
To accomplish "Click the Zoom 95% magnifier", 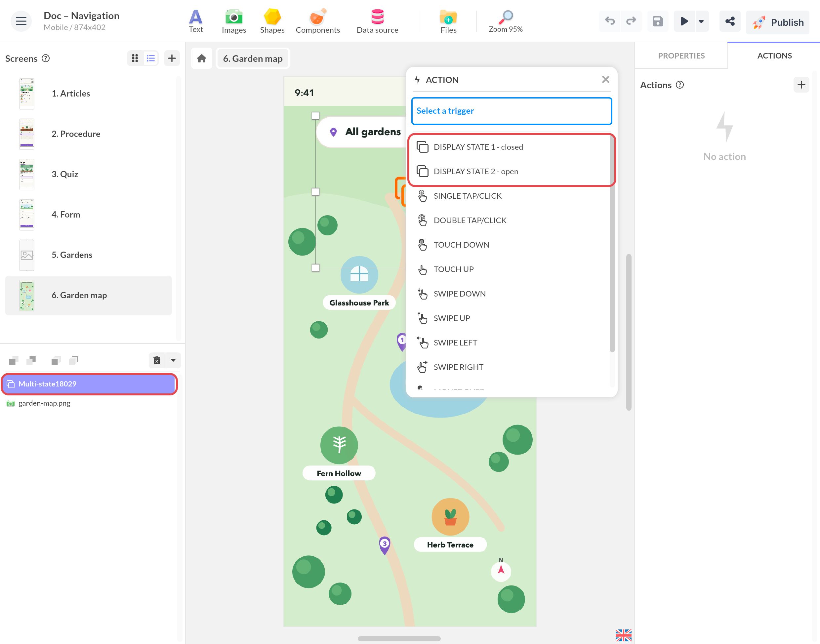I will click(506, 21).
